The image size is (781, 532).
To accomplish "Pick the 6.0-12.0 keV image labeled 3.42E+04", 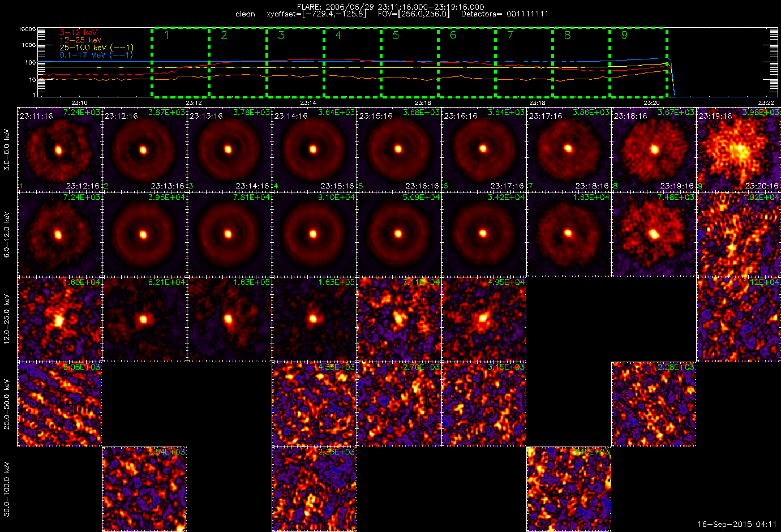I will tap(484, 234).
